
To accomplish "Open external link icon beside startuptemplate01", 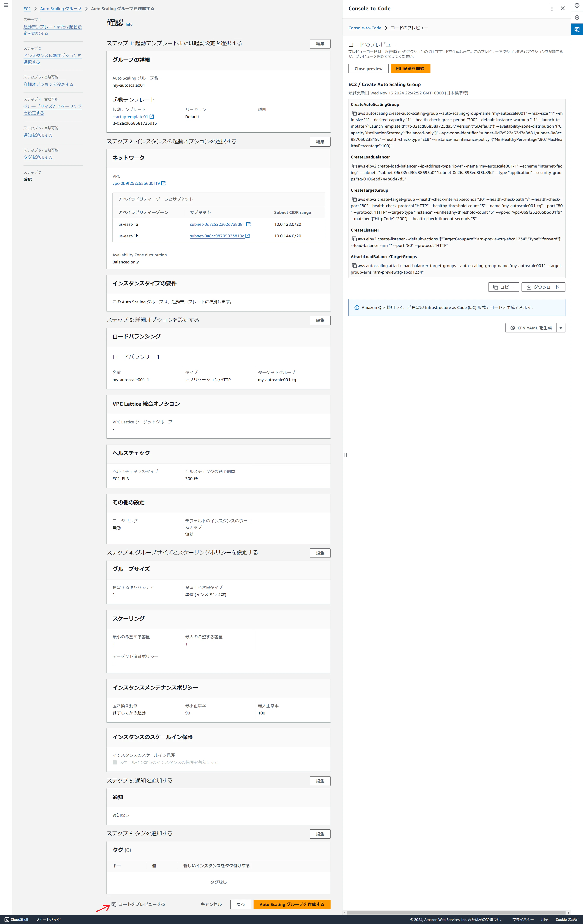I will tap(152, 117).
